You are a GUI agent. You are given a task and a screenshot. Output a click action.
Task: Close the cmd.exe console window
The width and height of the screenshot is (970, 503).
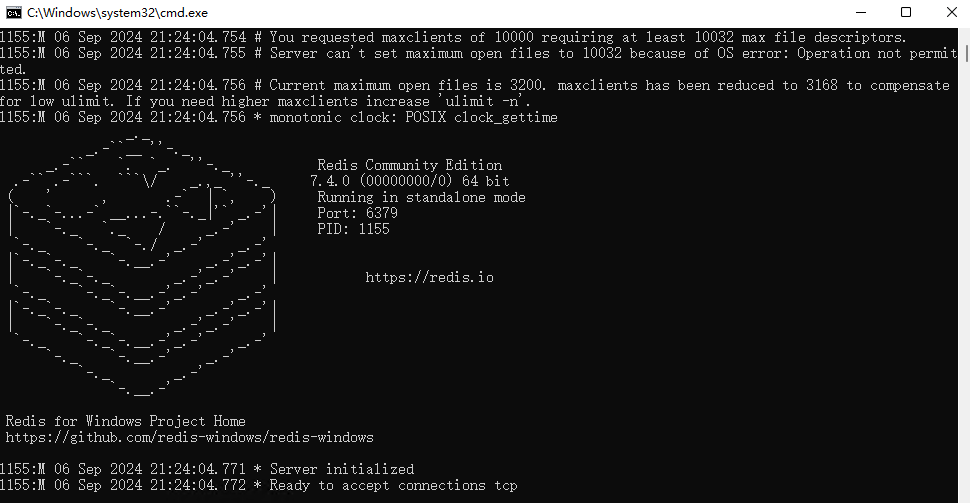(x=951, y=12)
